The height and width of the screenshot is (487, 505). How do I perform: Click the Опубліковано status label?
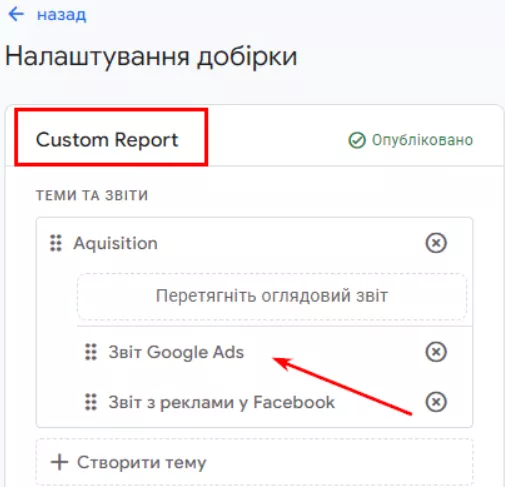422,140
